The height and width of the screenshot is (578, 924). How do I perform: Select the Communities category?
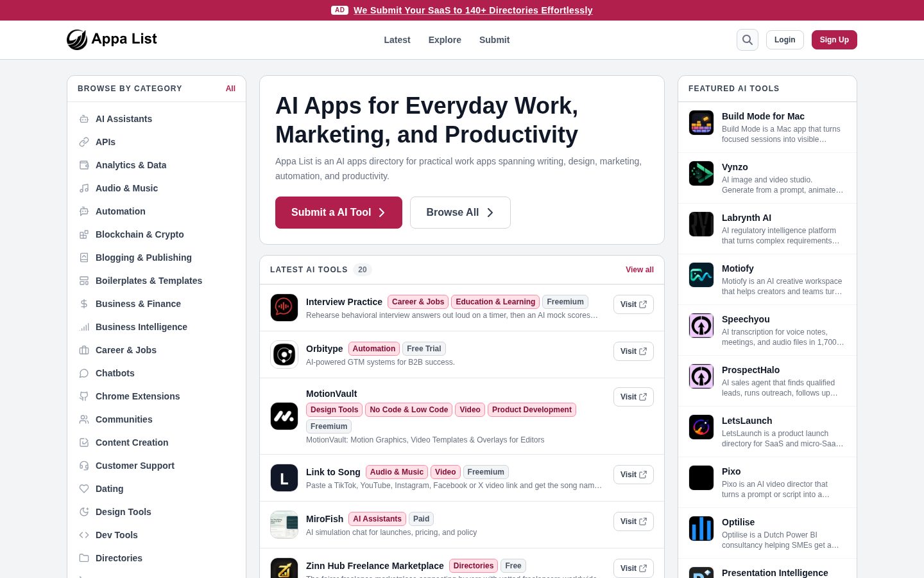(x=157, y=419)
